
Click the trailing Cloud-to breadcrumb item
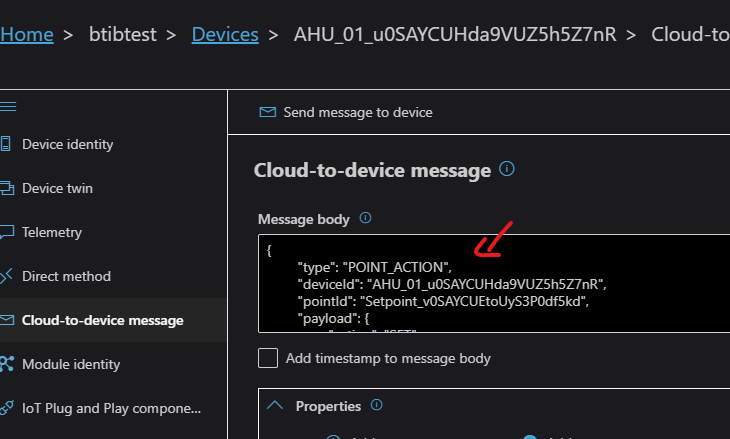click(690, 35)
